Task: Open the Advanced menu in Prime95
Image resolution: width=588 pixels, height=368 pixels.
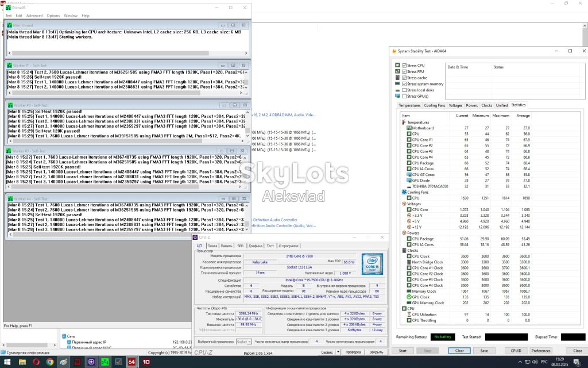Action: click(x=34, y=16)
